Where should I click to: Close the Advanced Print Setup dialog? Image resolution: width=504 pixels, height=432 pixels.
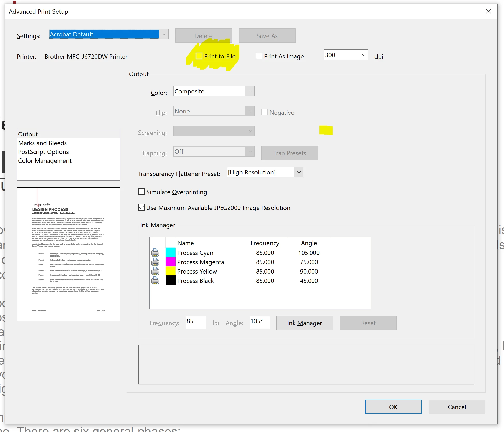pos(488,11)
